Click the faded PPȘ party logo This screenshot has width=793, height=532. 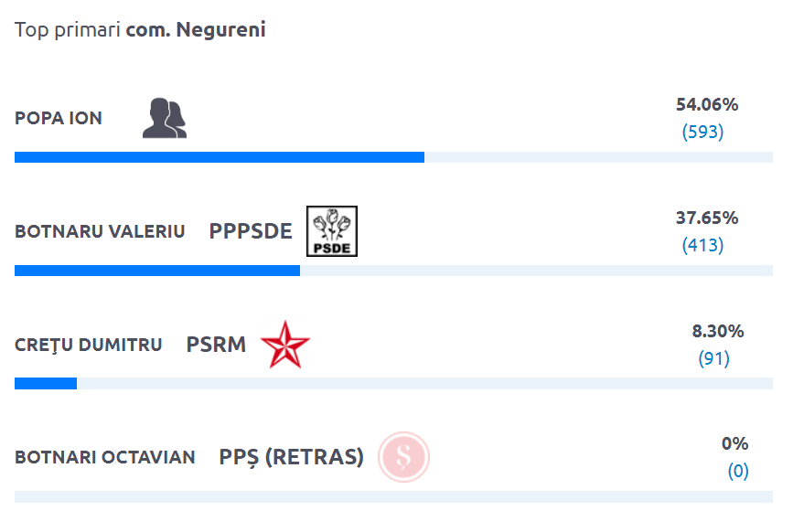[x=403, y=457]
